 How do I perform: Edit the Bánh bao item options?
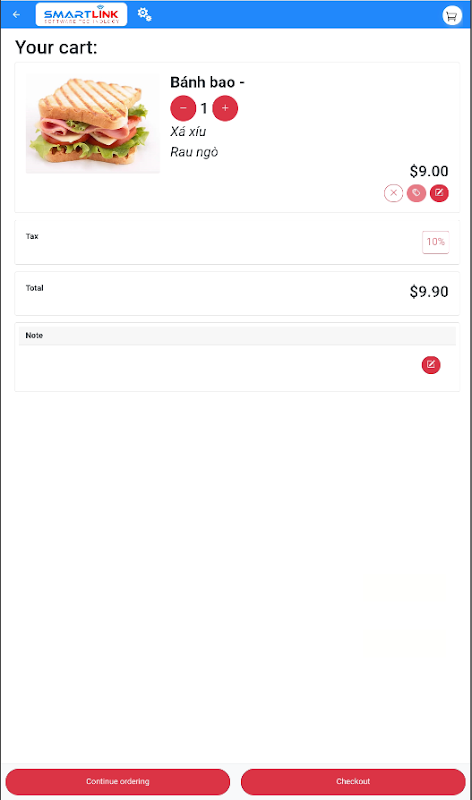coord(439,193)
